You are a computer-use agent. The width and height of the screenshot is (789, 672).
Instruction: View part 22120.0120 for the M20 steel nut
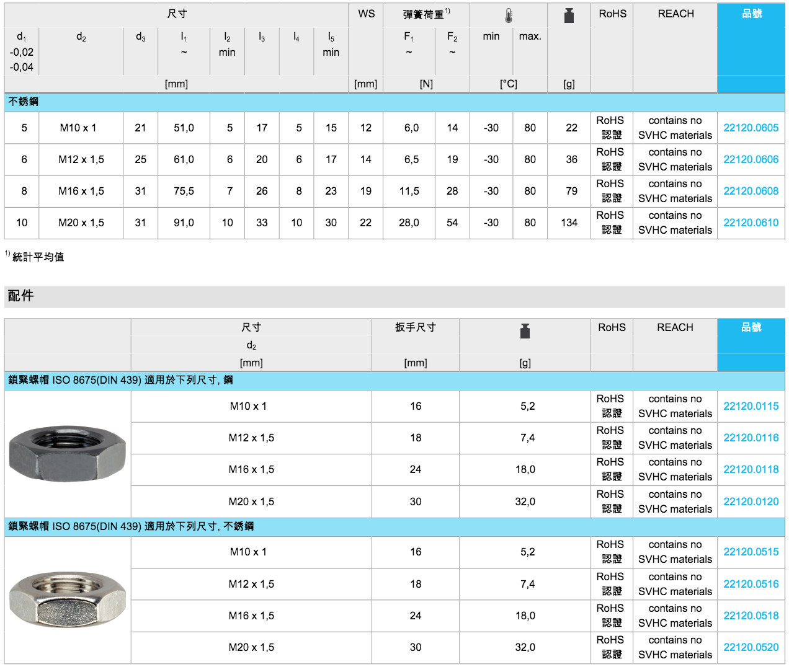pos(751,502)
